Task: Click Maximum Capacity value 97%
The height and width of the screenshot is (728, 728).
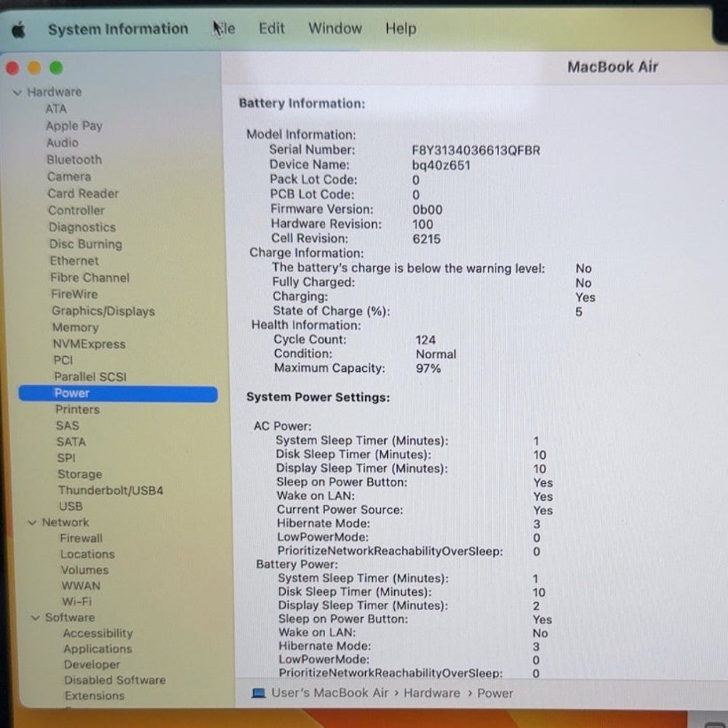Action: click(x=428, y=369)
